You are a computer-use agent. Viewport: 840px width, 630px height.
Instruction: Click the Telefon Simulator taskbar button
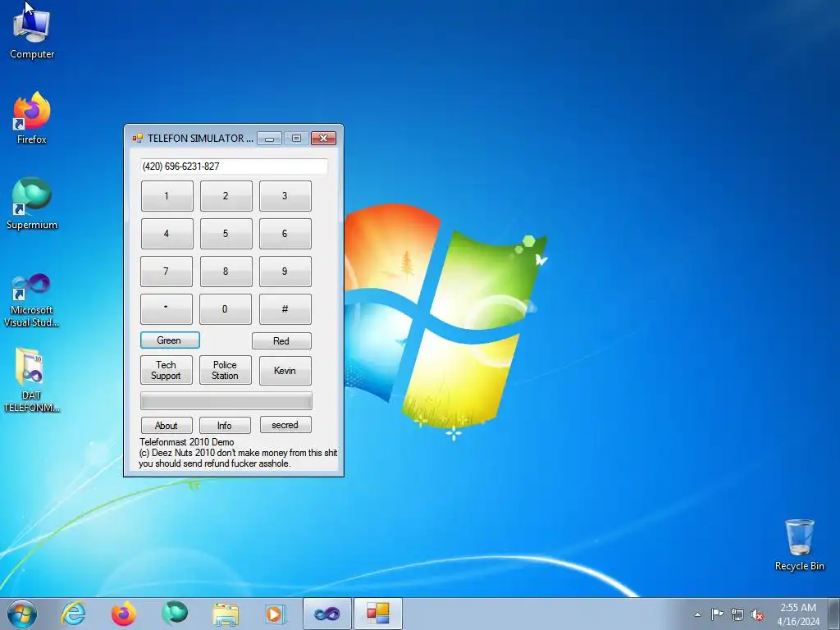coord(377,614)
